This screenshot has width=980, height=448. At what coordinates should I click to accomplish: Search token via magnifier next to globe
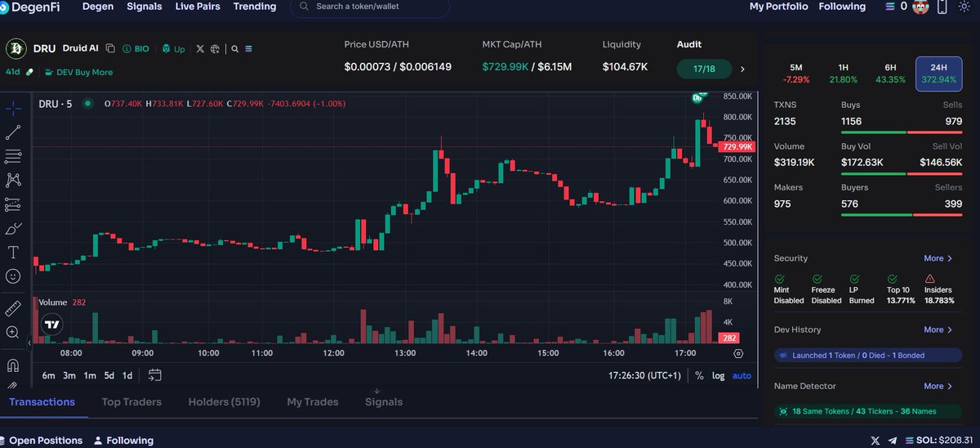[235, 49]
